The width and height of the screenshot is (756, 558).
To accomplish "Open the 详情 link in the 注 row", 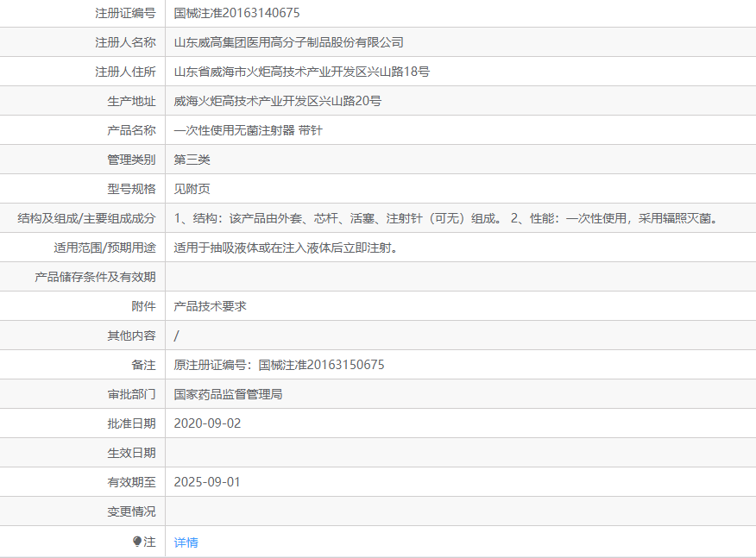I will tap(186, 542).
